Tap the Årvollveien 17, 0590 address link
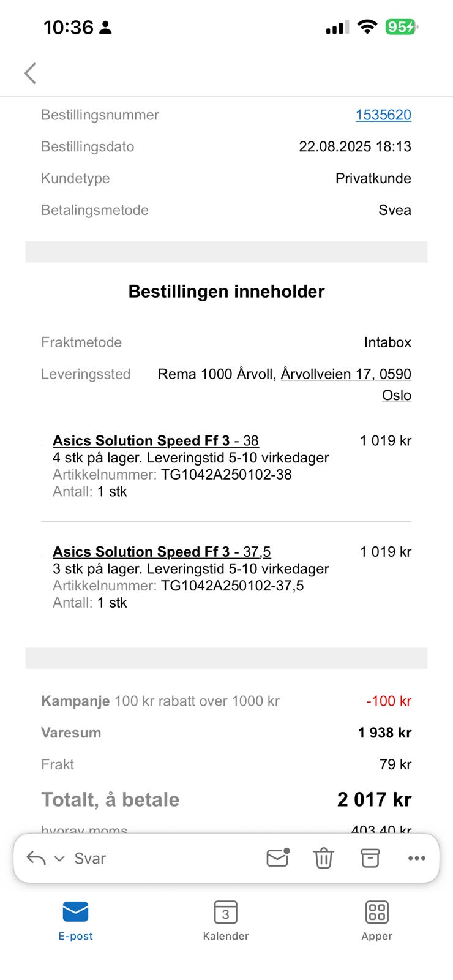Screen dimensions: 453x980 (x=346, y=374)
